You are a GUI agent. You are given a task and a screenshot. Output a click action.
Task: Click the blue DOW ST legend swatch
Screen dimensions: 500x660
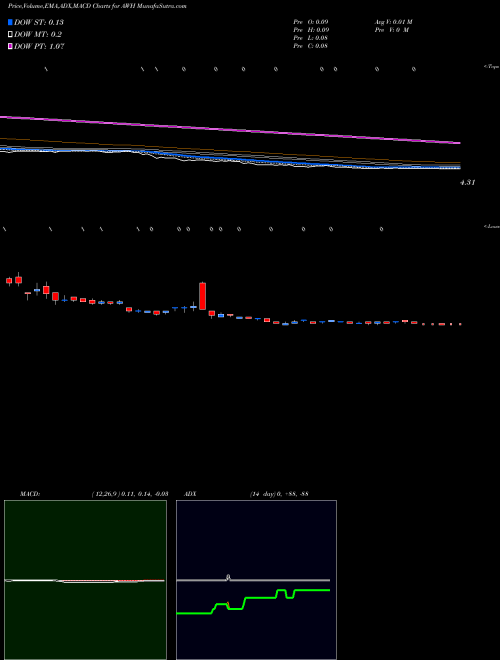10,22
